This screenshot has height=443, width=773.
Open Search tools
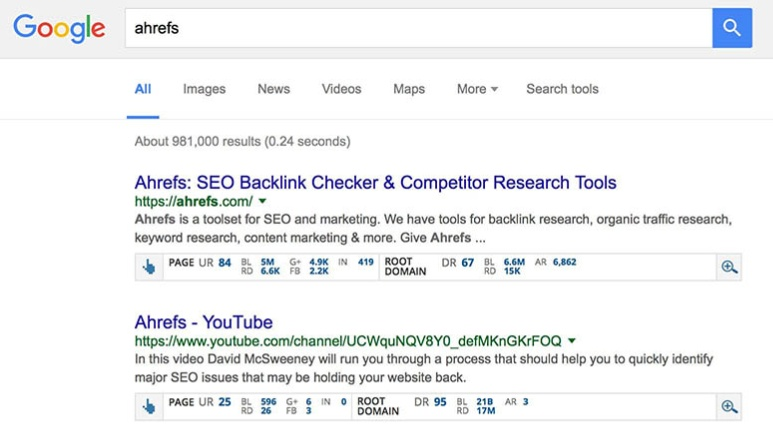pos(562,89)
